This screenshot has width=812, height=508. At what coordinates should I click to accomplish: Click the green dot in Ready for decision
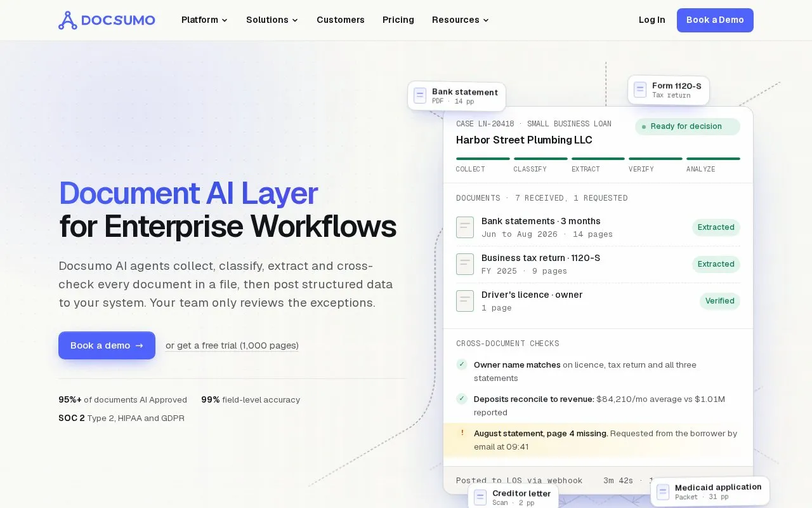tap(644, 127)
